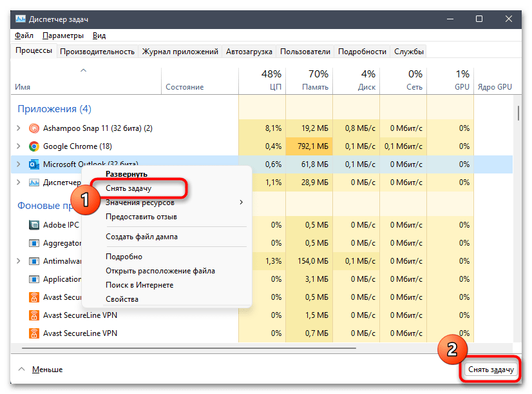Image resolution: width=532 pixels, height=394 pixels.
Task: Select the Приложения (4) group heading
Action: click(x=54, y=109)
